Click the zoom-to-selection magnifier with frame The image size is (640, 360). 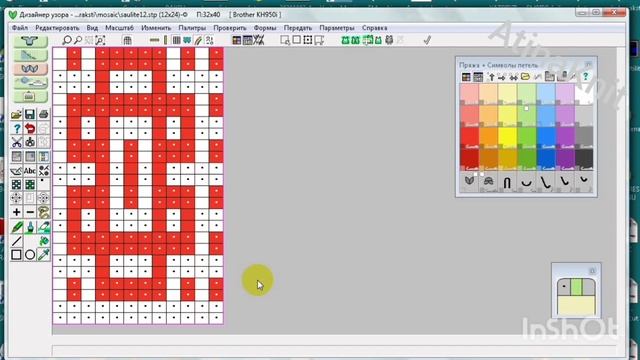click(100, 40)
